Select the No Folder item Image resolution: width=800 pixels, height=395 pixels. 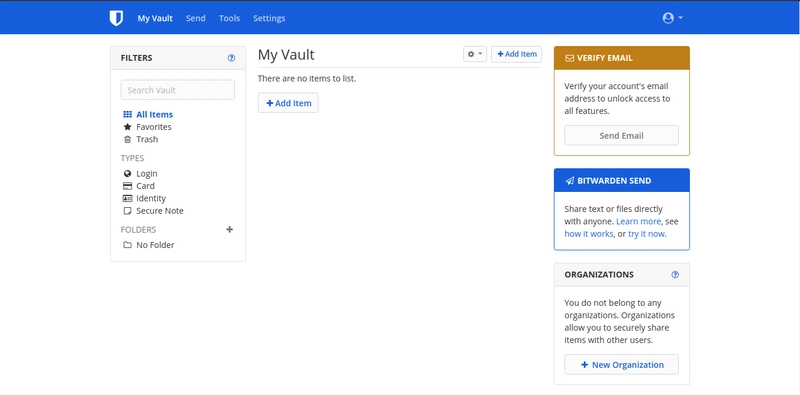[x=148, y=245]
